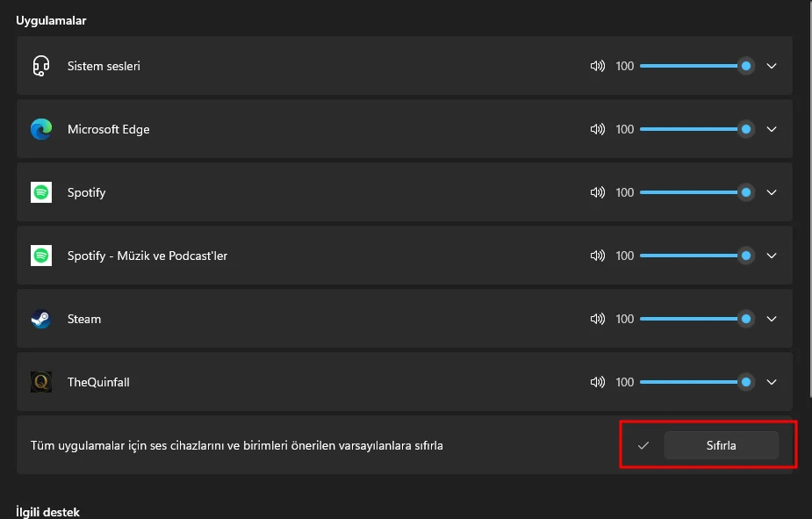Expand the TheQuinfall row chevron
This screenshot has width=812, height=519.
(772, 382)
